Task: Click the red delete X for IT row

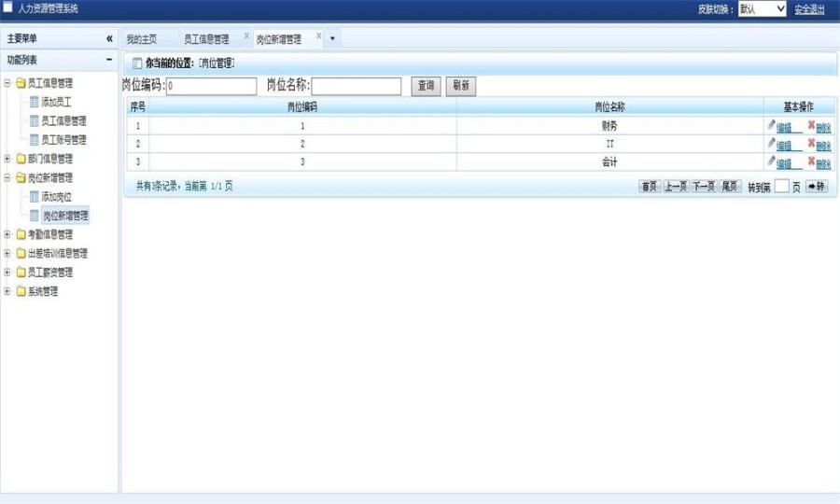Action: click(x=812, y=143)
